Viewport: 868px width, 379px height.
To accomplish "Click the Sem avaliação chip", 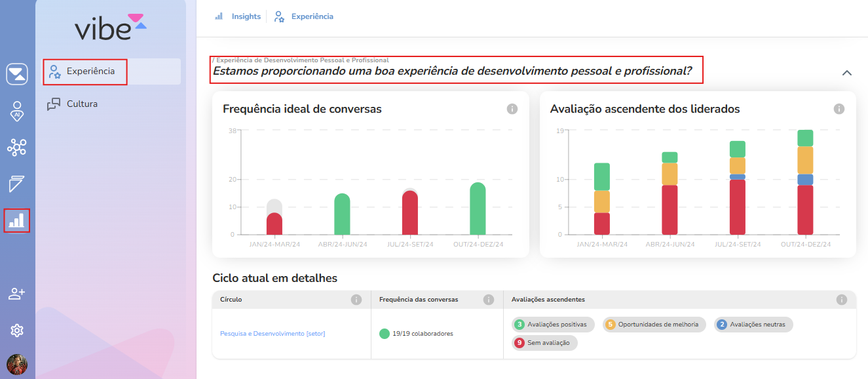I will 544,343.
